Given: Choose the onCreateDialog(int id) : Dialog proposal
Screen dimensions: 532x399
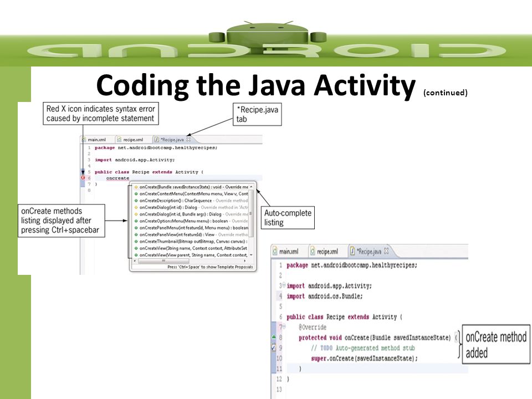Looking at the screenshot, I should pos(191,207).
